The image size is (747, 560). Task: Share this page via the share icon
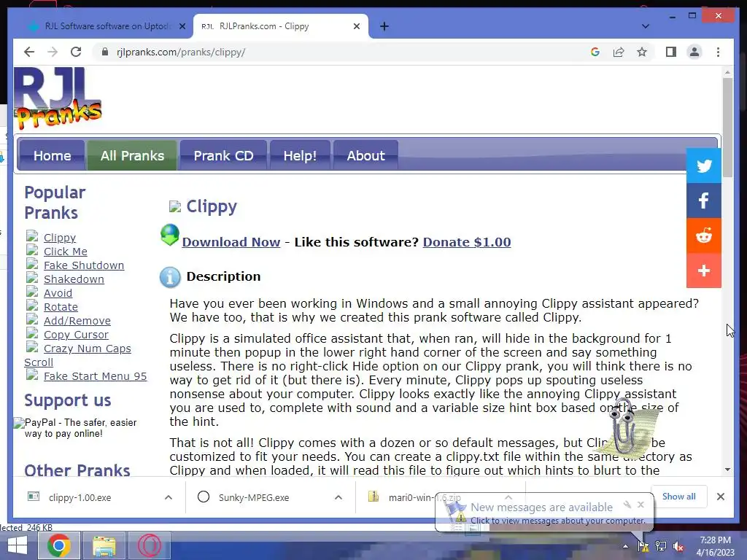pos(619,52)
